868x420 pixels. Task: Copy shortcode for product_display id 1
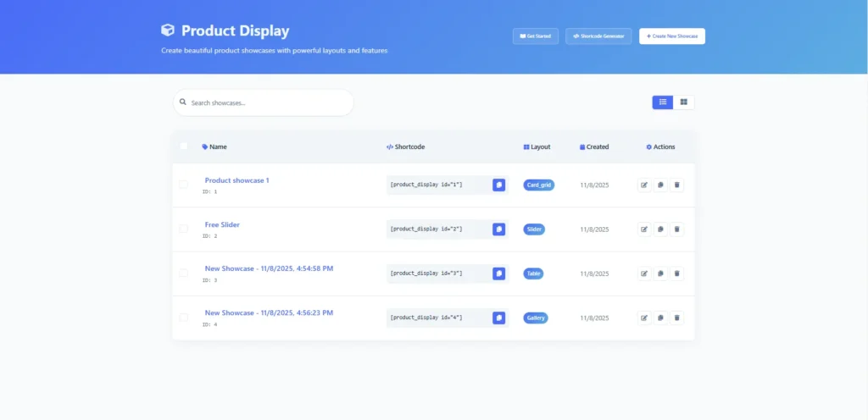(x=498, y=185)
